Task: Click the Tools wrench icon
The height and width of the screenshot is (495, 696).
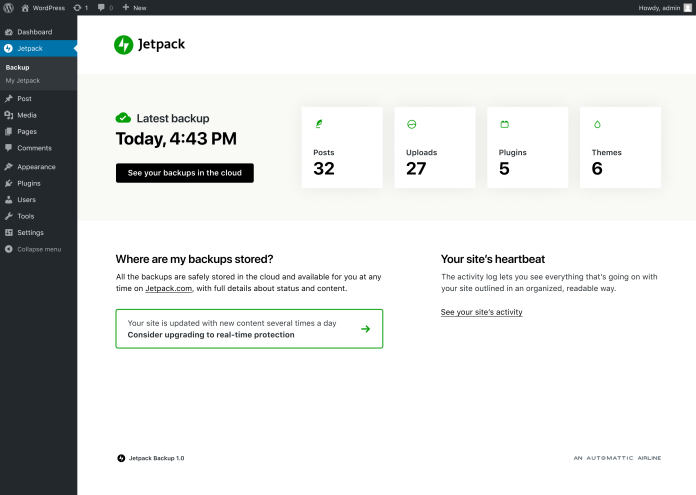Action: tap(8, 216)
